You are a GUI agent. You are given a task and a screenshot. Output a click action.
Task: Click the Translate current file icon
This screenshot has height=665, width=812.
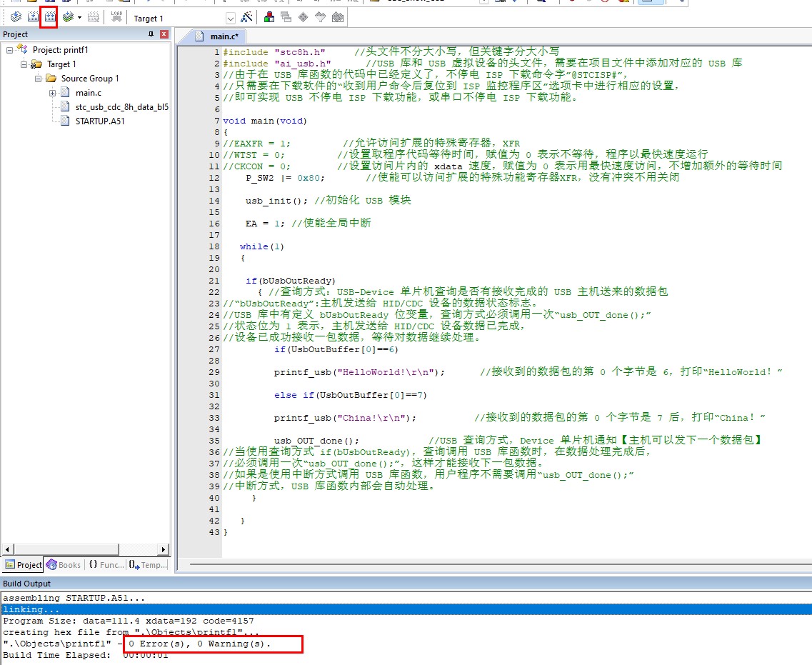[16, 17]
